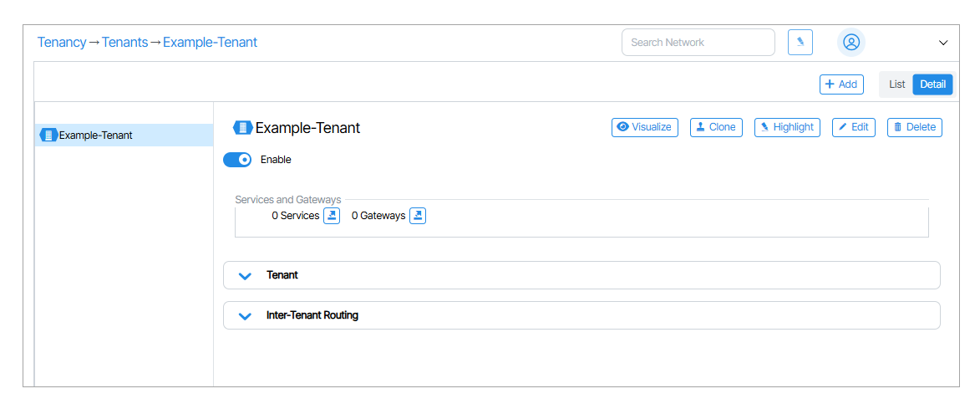980x409 pixels.
Task: Go to Tenancy in the breadcrumb
Action: (x=62, y=42)
